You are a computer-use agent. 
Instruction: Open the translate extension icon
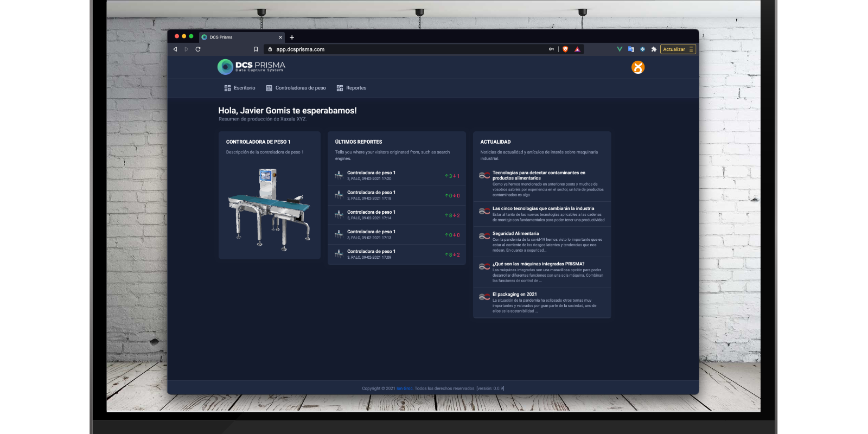point(631,49)
